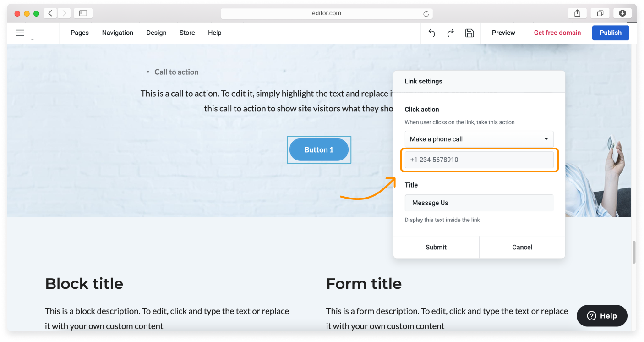Click the page vertical scrollbar thumb

[x=634, y=252]
